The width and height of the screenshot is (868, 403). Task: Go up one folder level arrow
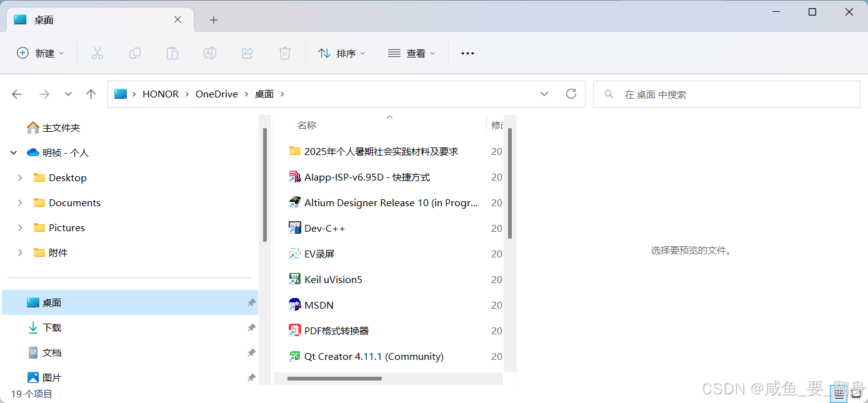coord(91,94)
